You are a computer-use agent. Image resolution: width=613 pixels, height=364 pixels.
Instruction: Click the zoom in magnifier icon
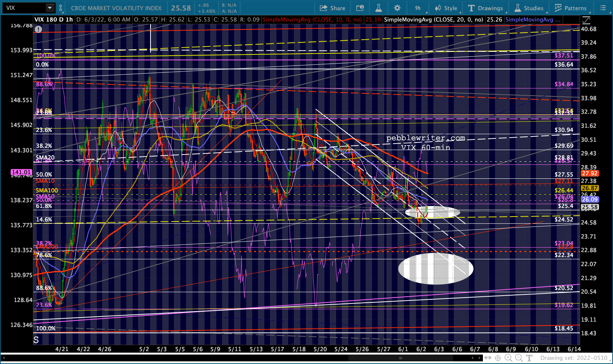(x=509, y=358)
